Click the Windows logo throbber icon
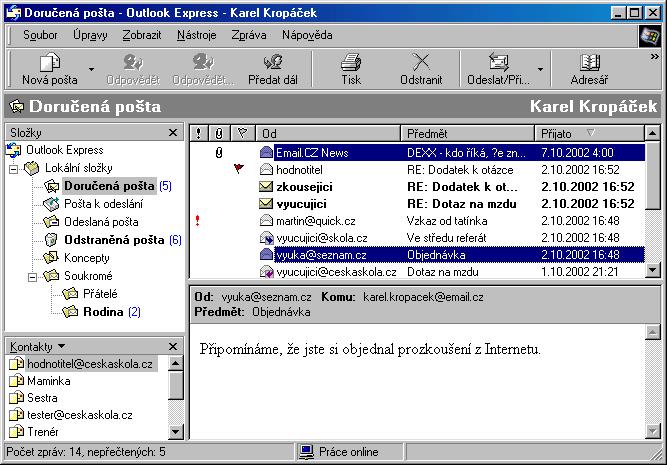The image size is (667, 465). 649,36
